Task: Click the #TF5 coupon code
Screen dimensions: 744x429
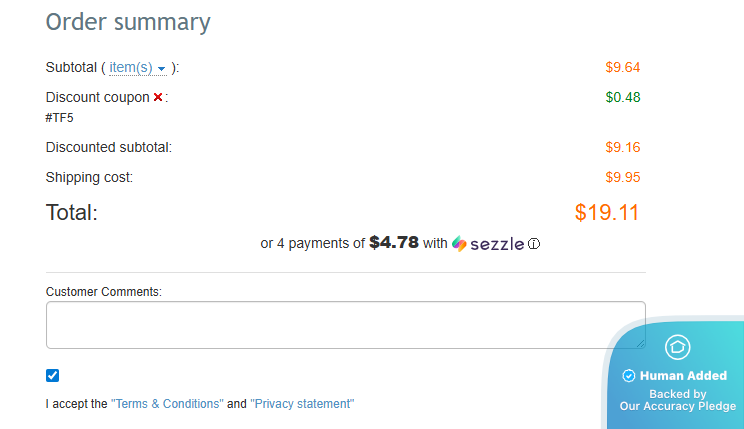Action: pyautogui.click(x=60, y=118)
